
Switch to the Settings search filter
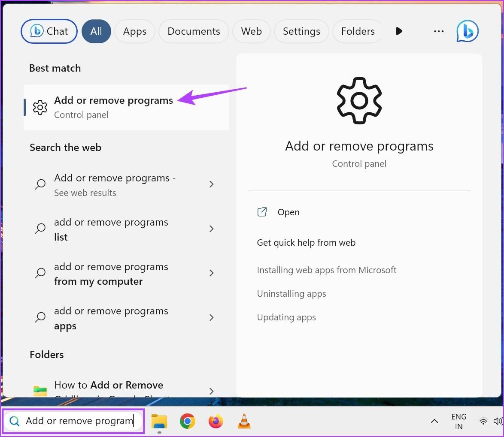point(301,31)
